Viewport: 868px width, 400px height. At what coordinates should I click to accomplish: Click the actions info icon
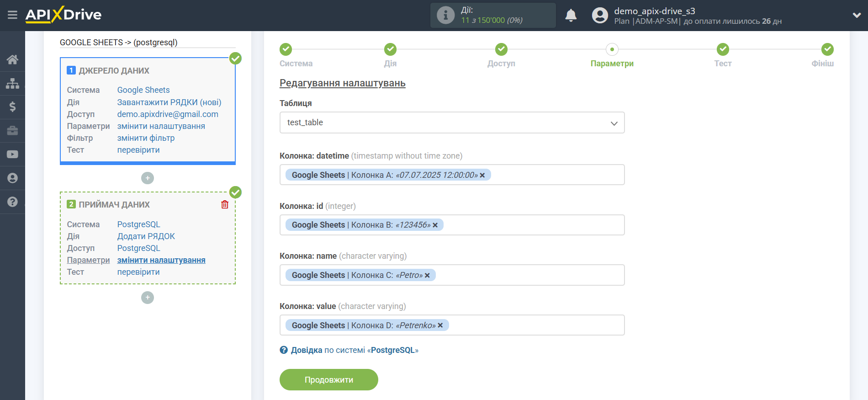point(445,15)
